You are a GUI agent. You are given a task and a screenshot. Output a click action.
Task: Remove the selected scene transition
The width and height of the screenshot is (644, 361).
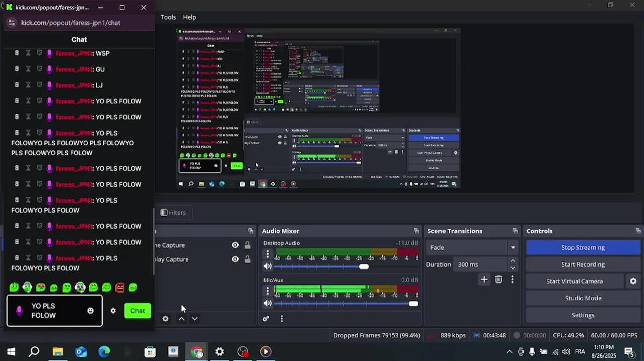point(499,279)
